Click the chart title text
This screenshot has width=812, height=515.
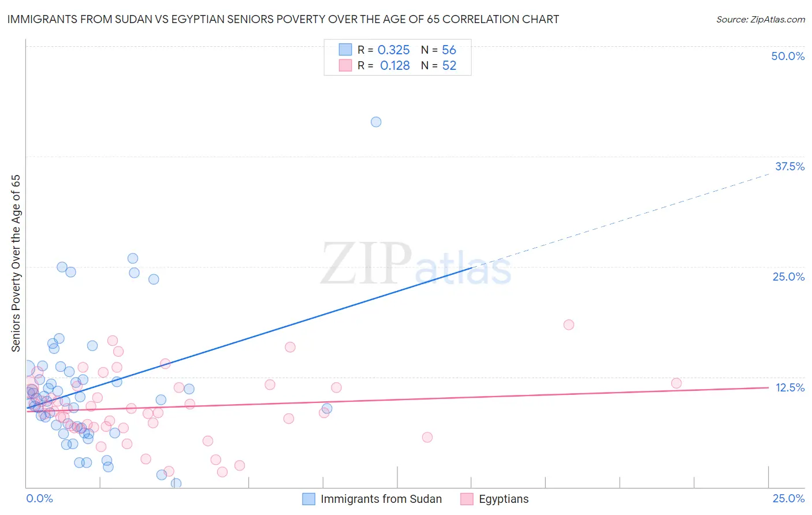[x=283, y=19]
